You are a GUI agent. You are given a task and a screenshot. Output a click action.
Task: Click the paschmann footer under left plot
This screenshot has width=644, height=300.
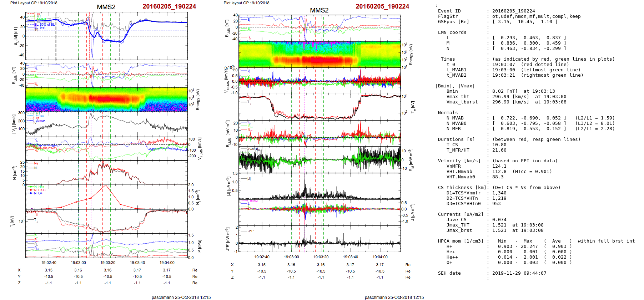[x=181, y=297]
